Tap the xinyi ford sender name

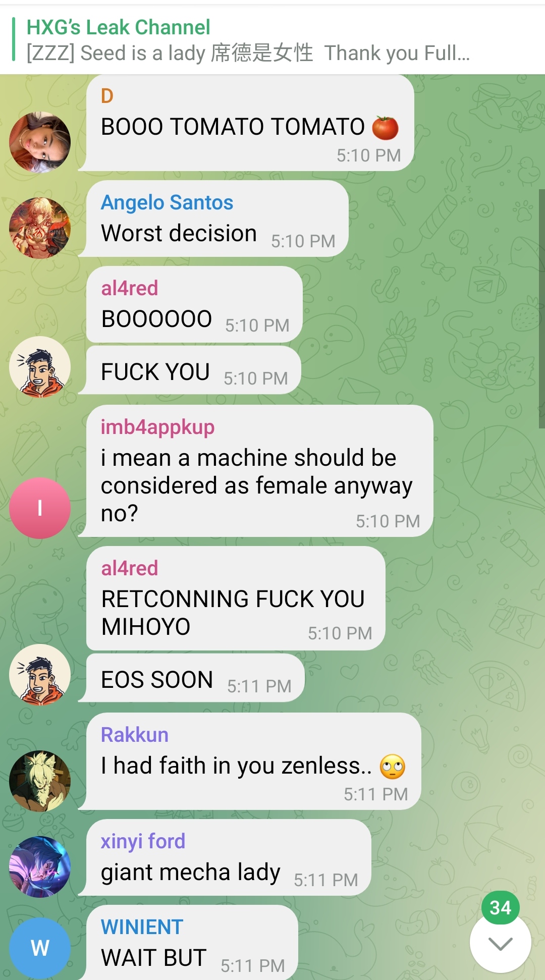(143, 841)
